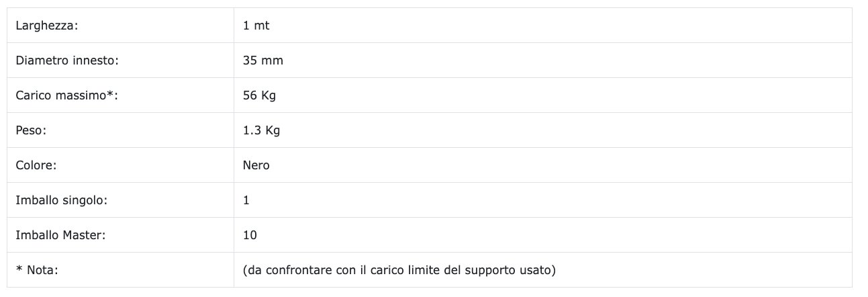
Task: Click the Imballo Master label
Action: click(60, 235)
